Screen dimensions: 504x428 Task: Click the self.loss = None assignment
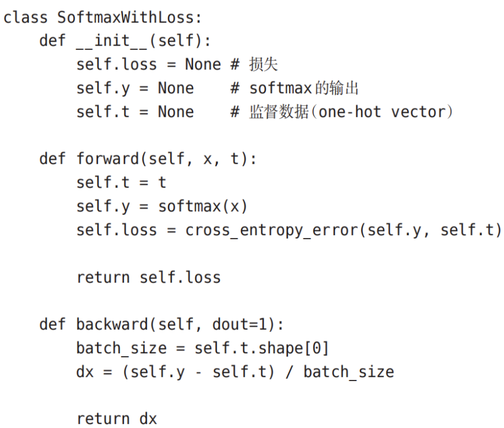[x=148, y=64]
